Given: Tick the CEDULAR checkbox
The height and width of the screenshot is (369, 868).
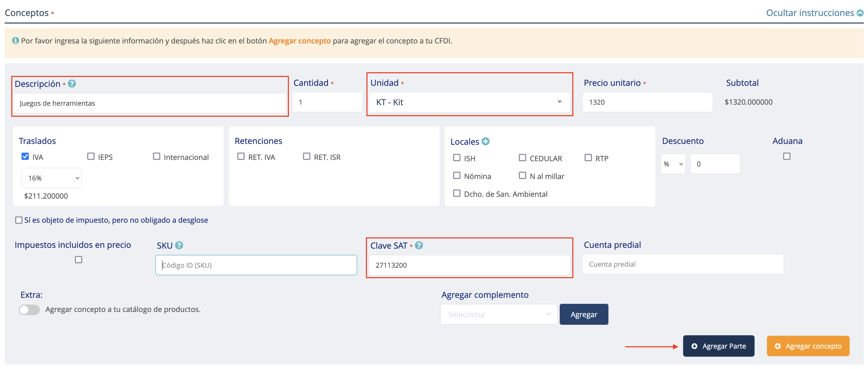Looking at the screenshot, I should [523, 158].
